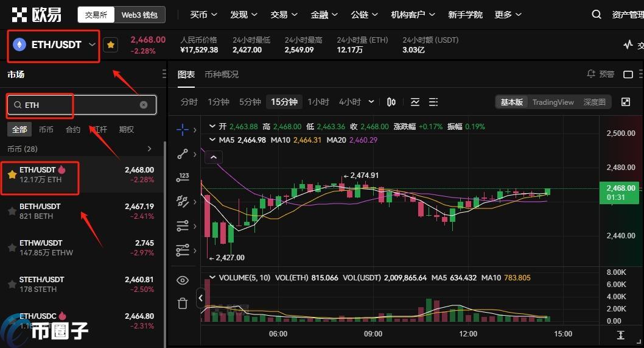The height and width of the screenshot is (348, 644).
Task: Select the brush shapes drawing tool
Action: click(183, 202)
